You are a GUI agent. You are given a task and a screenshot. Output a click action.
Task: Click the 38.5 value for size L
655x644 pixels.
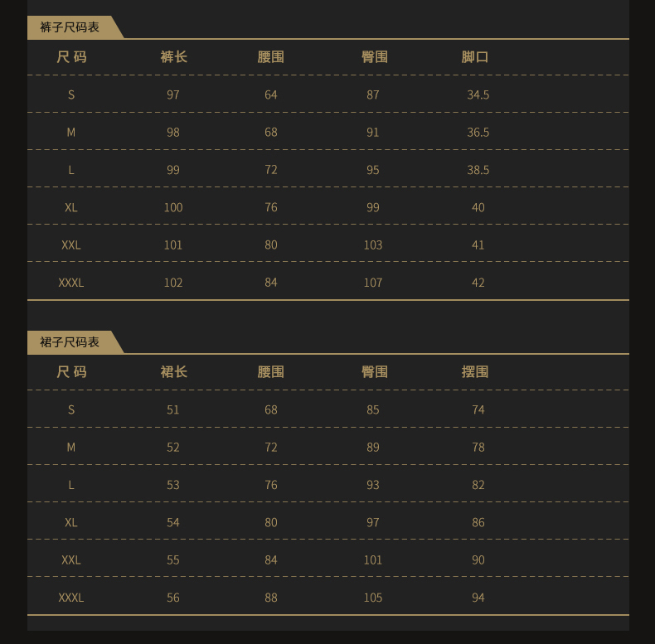click(x=478, y=170)
